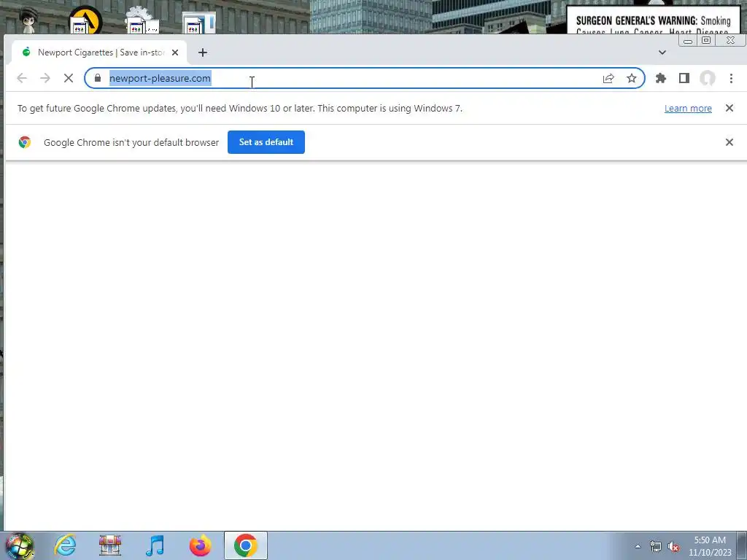
Task: Dismiss the Windows 10 update notice
Action: pyautogui.click(x=729, y=108)
